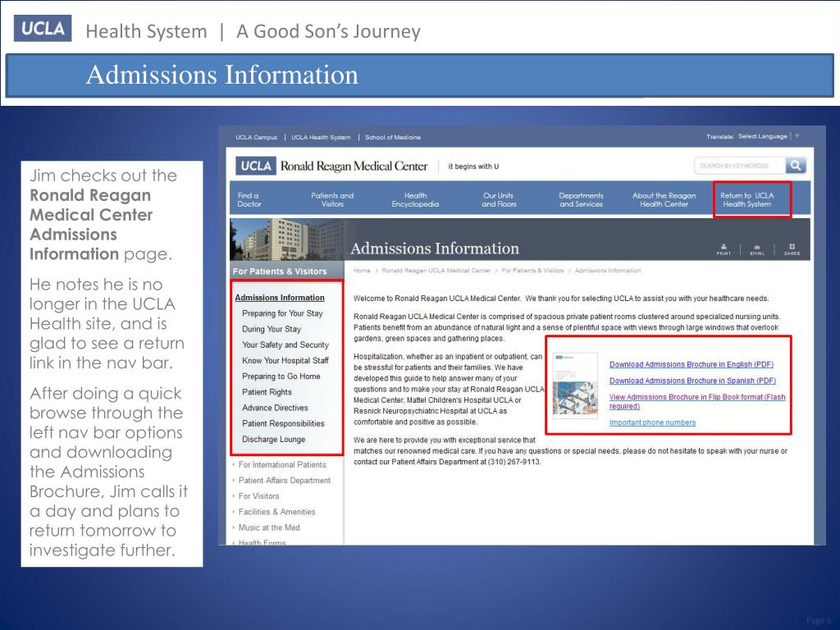The width and height of the screenshot is (840, 630).
Task: Open Health Encyclopedia menu
Action: 415,200
